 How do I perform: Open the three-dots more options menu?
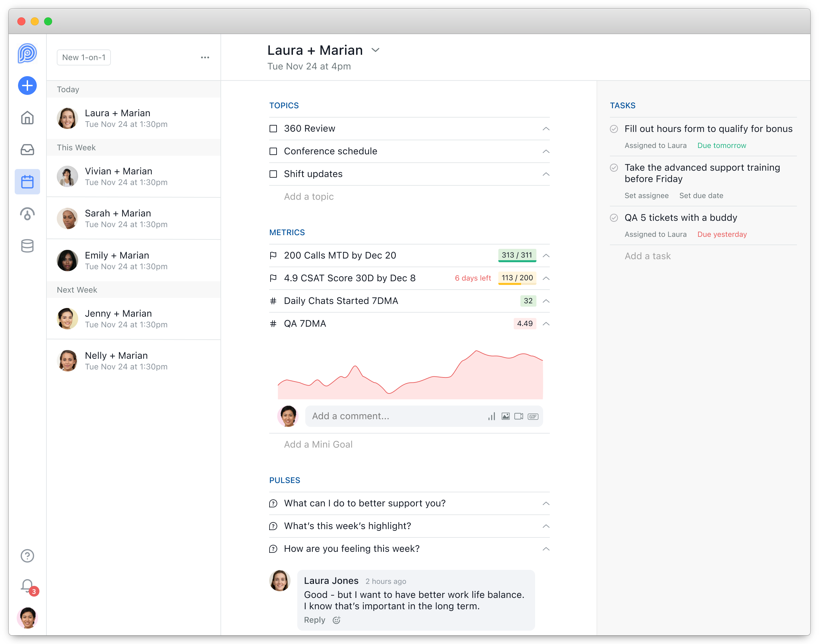click(x=205, y=57)
